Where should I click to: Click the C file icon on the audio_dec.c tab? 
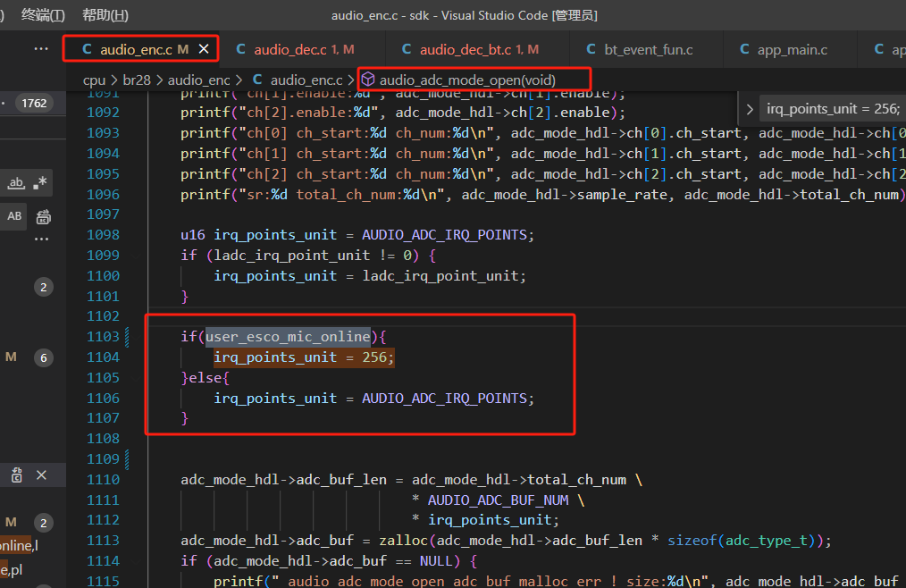[x=241, y=49]
